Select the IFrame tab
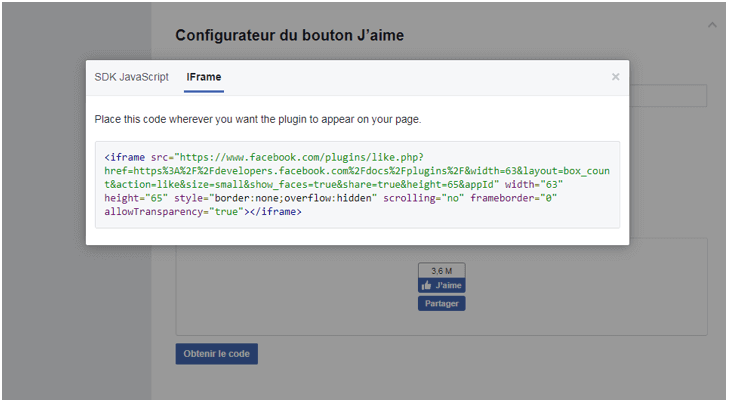The width and height of the screenshot is (730, 402). pos(204,77)
